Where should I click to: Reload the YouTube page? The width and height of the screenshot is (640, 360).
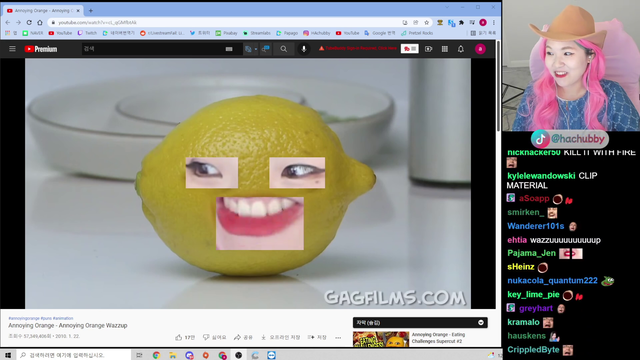(29, 22)
